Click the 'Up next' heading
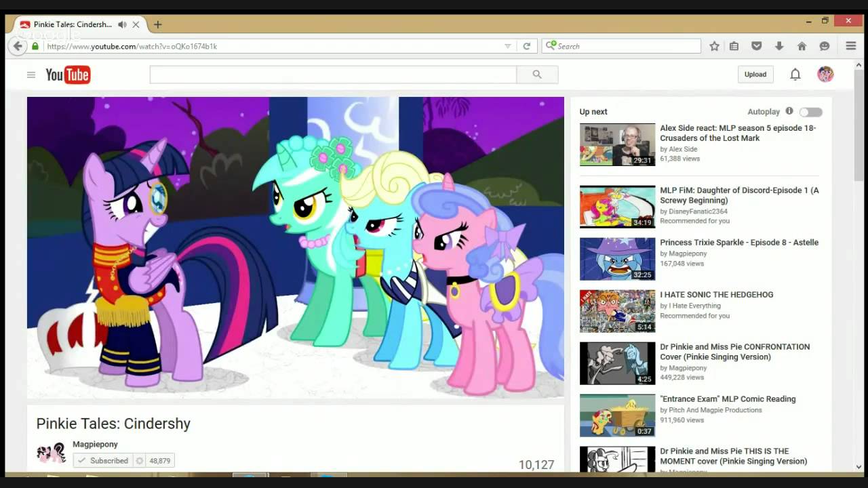 click(593, 112)
